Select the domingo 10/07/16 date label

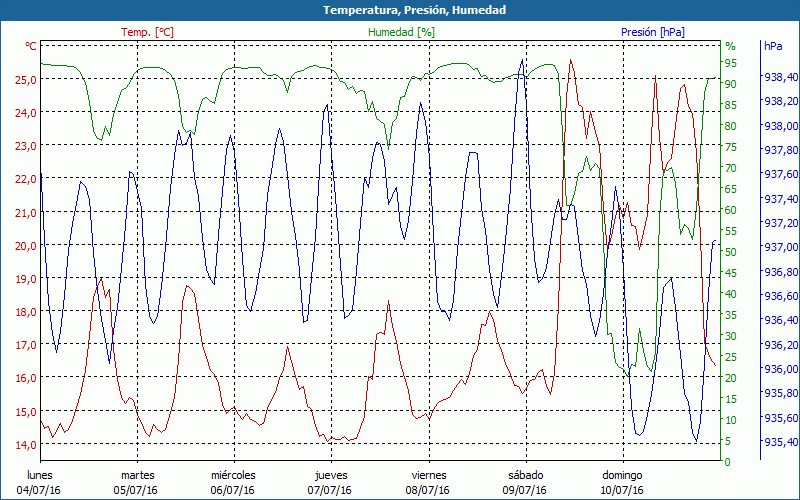click(x=621, y=482)
